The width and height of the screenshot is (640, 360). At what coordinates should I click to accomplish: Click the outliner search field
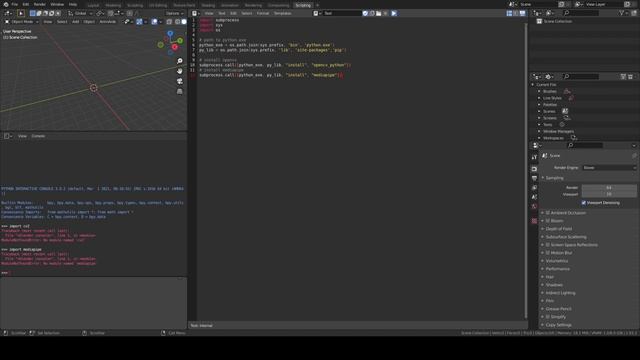click(x=581, y=13)
